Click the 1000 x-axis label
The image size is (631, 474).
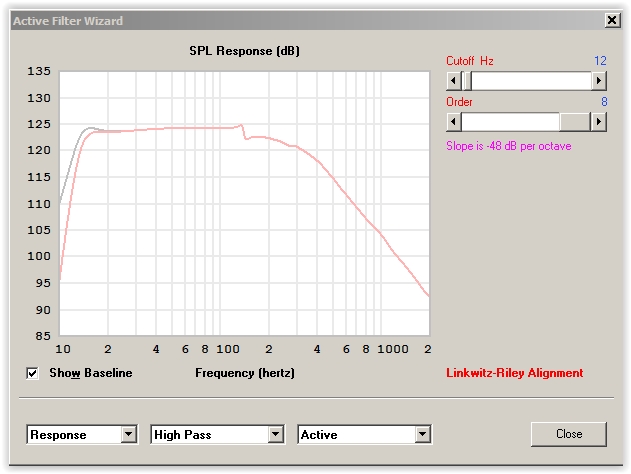click(393, 349)
